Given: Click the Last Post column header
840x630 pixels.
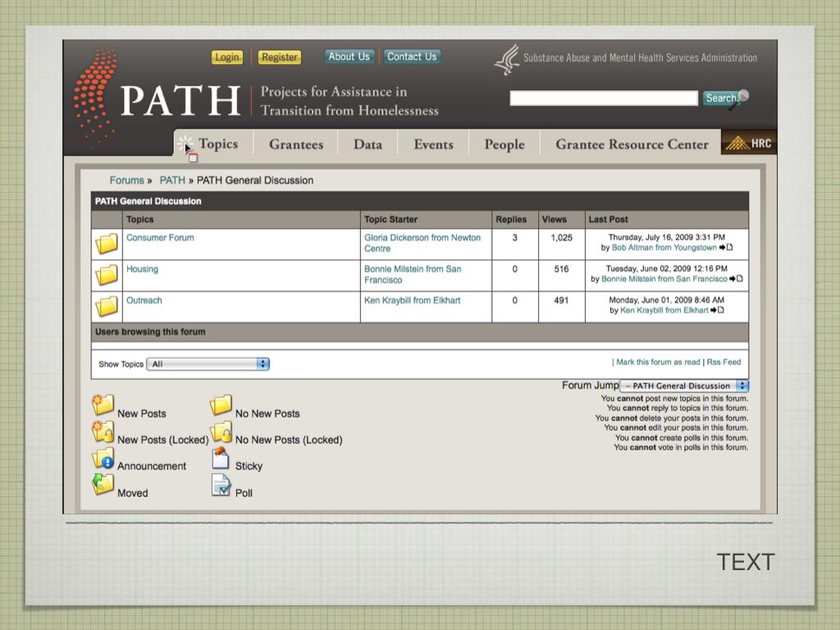Looking at the screenshot, I should [608, 219].
